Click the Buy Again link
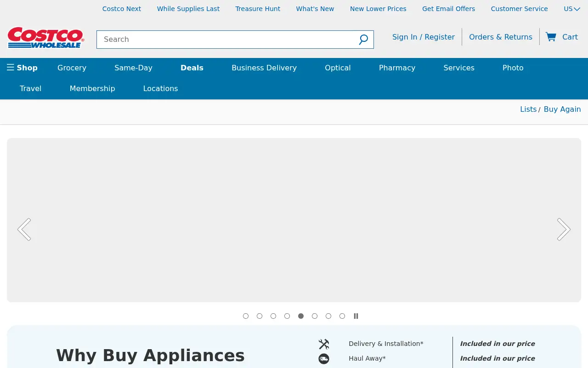This screenshot has height=368, width=588. (x=562, y=109)
